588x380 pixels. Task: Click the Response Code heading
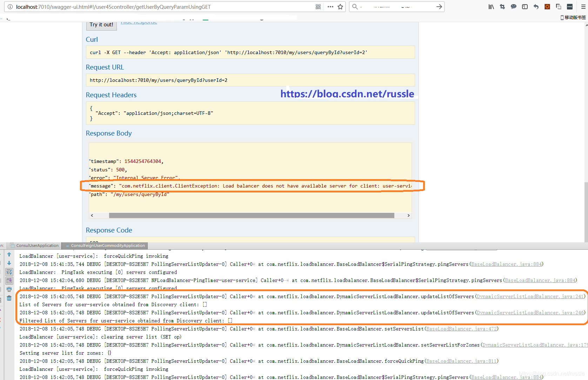tap(109, 230)
